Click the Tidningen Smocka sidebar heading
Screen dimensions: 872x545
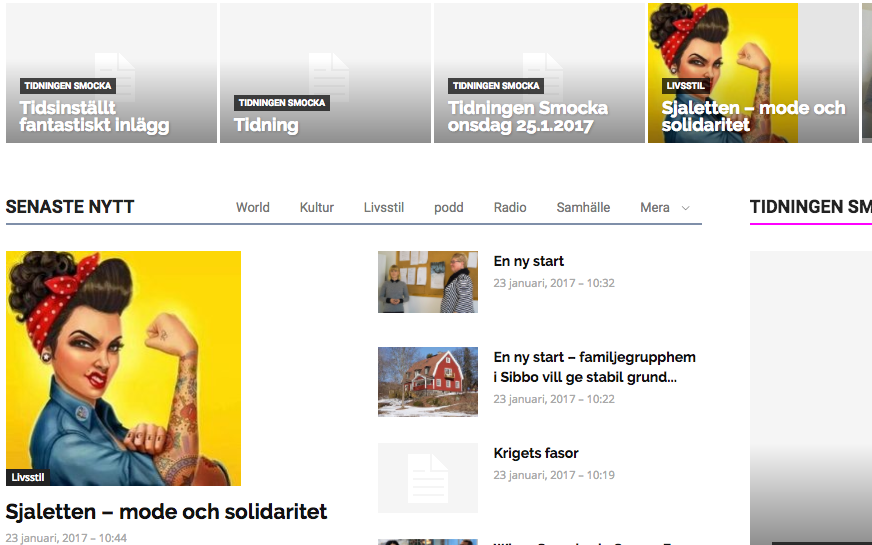[810, 207]
